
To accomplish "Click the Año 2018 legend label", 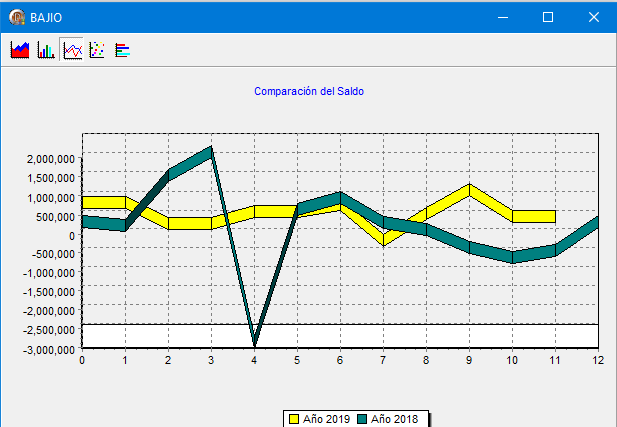I will coord(394,419).
